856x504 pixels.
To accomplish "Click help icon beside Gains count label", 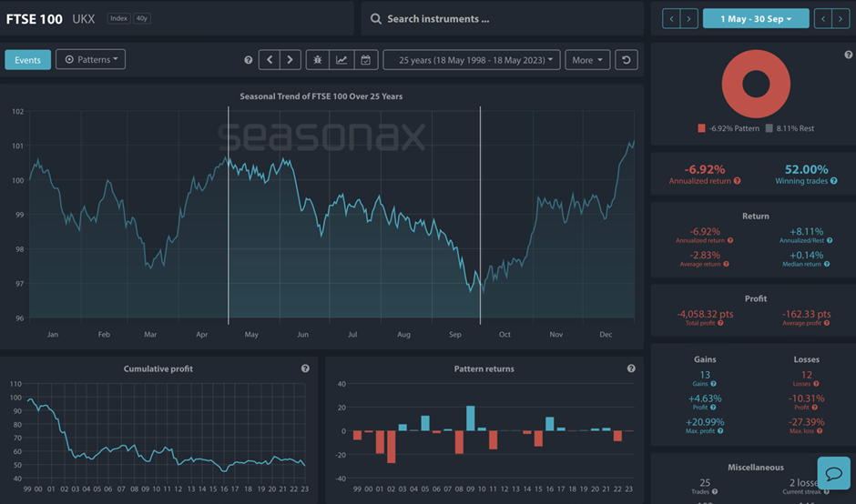I will pos(714,384).
